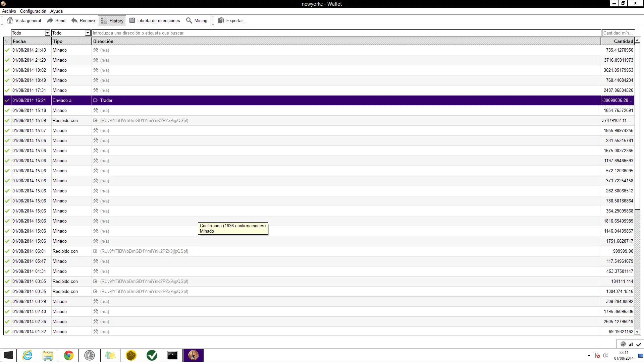644x362 pixels.
Task: Open the date range Todo dropdown
Action: pos(31,33)
